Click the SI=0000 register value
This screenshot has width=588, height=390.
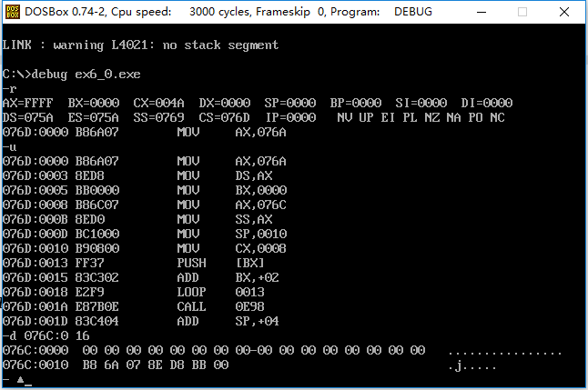pyautogui.click(x=421, y=103)
